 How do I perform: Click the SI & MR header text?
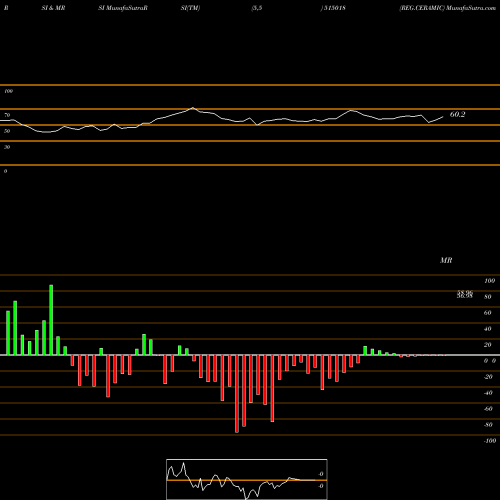(x=53, y=8)
